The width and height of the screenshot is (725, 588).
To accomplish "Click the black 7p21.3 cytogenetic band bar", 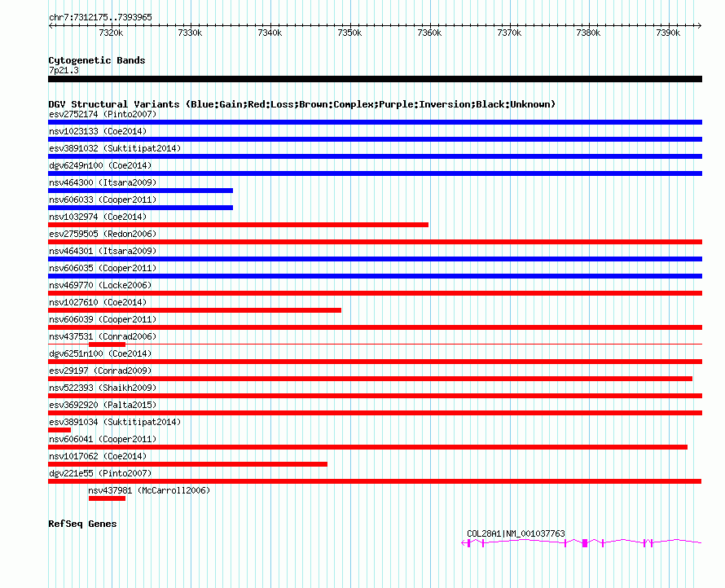I will (x=375, y=79).
